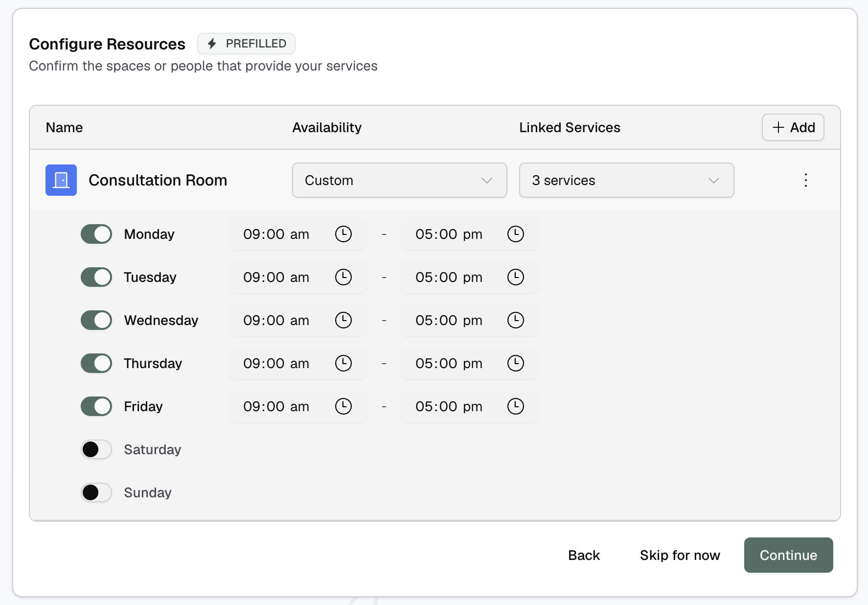Viewport: 868px width, 605px height.
Task: Click the clock icon beside Wednesday end time
Action: click(x=516, y=320)
